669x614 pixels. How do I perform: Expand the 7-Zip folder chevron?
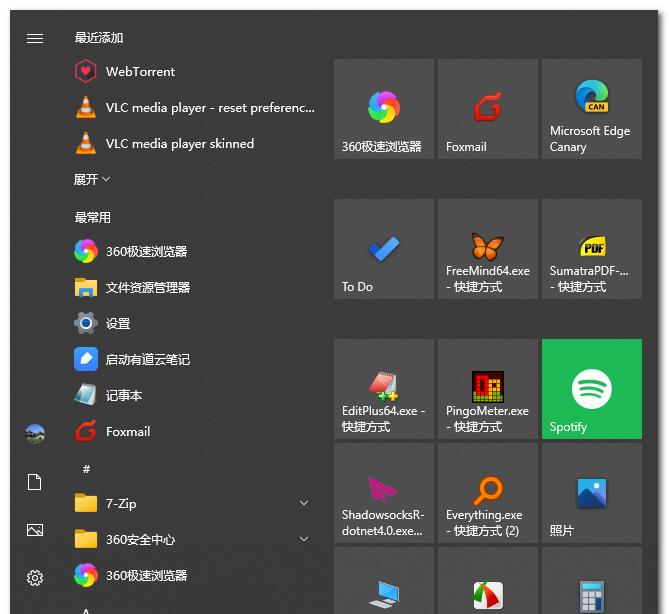304,503
